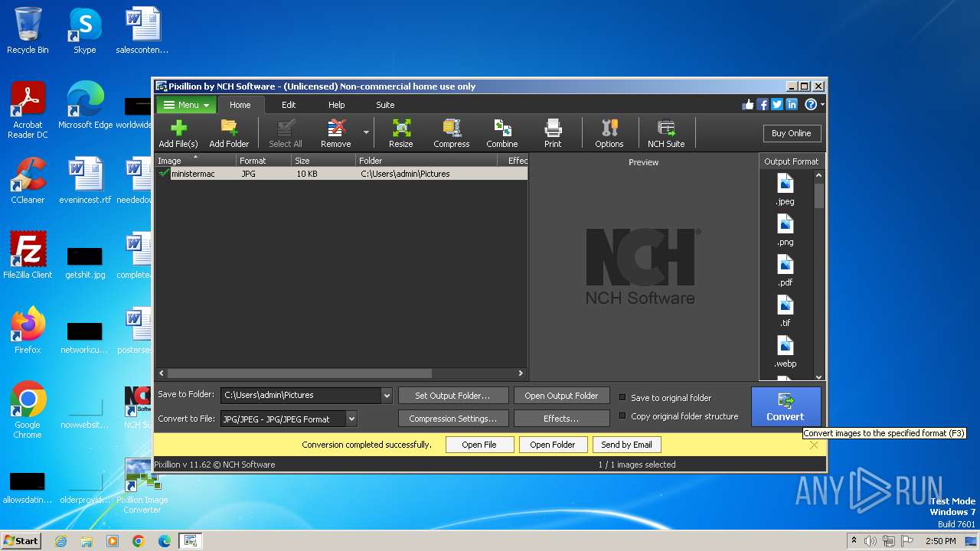
Task: Select the .jpeg output format icon
Action: click(786, 190)
